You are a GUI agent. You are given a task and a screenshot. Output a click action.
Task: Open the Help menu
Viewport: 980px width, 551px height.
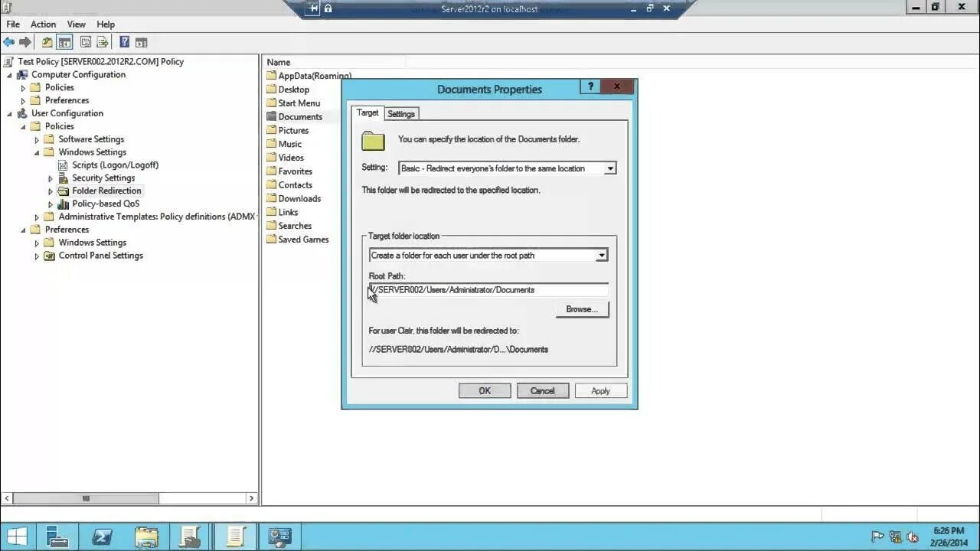tap(106, 24)
